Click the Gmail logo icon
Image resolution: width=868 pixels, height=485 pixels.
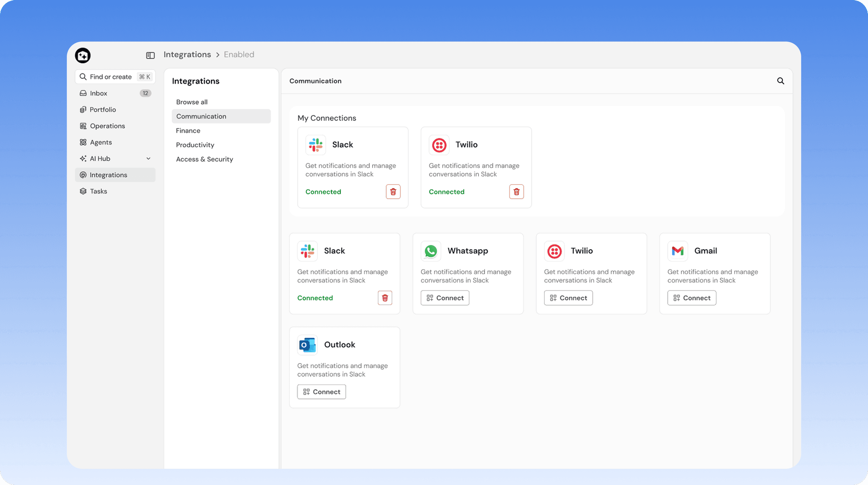pyautogui.click(x=677, y=251)
